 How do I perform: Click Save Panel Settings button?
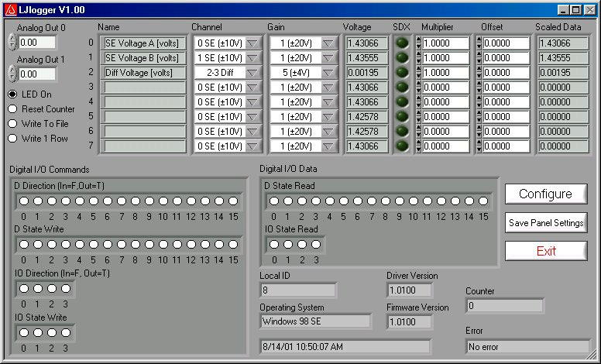coord(546,223)
